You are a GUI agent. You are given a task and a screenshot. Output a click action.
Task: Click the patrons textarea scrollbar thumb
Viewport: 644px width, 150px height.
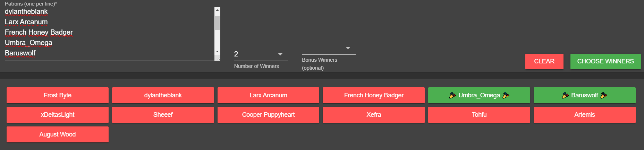click(217, 23)
